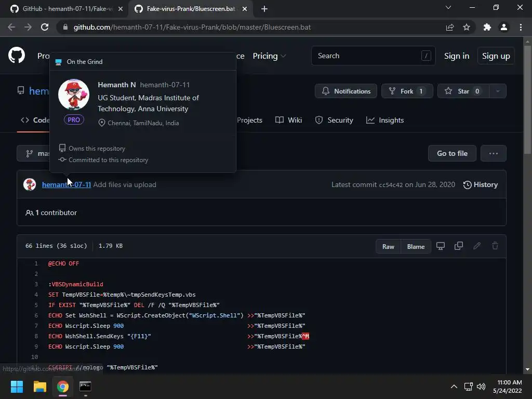
Task: Click the page vertical scrollbar thumb
Action: pos(527,99)
